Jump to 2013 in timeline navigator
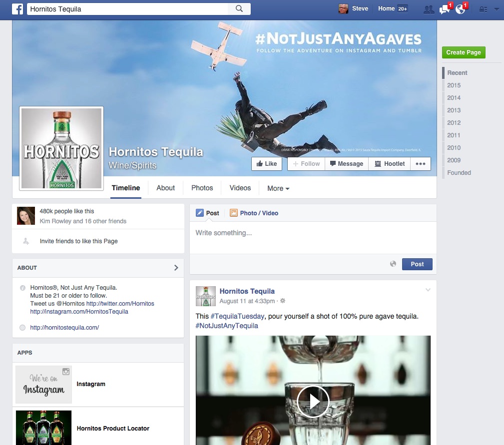The width and height of the screenshot is (504, 445). coord(454,110)
